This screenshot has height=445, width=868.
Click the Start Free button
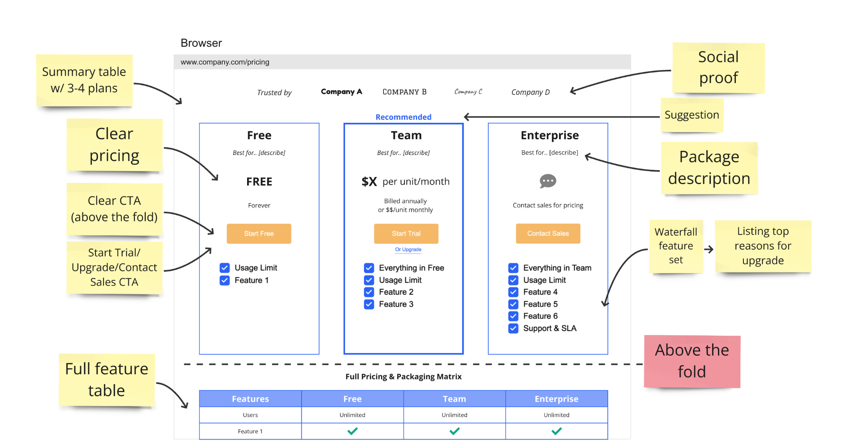(259, 234)
